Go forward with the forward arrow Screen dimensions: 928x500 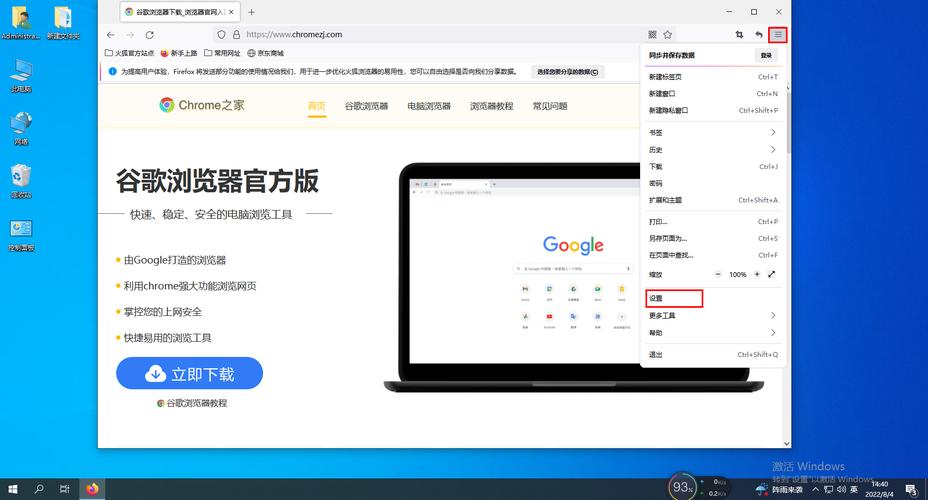[x=130, y=35]
